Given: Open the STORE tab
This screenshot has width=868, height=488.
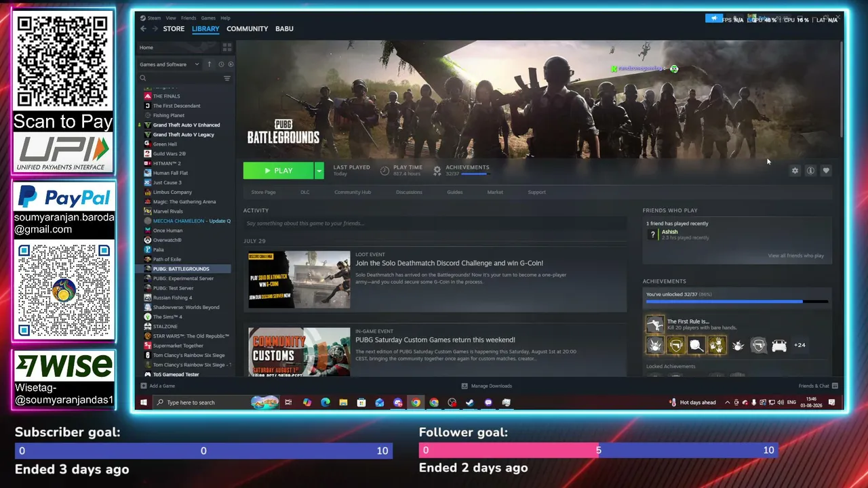Looking at the screenshot, I should point(174,28).
